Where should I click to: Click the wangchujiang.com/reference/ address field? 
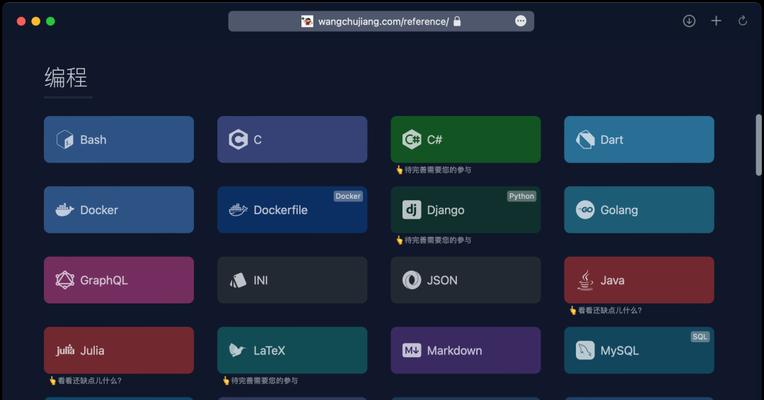click(x=381, y=21)
